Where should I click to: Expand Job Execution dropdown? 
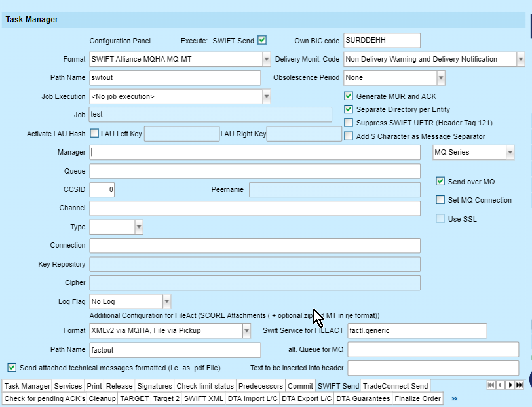pos(267,96)
